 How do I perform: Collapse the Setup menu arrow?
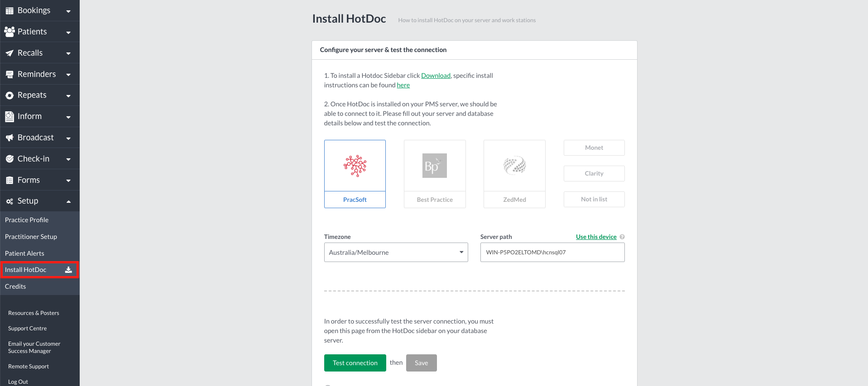(68, 202)
